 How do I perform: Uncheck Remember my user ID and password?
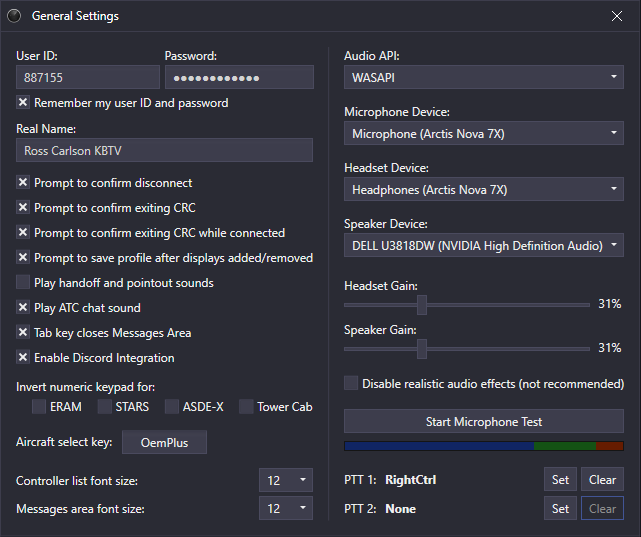tap(23, 102)
